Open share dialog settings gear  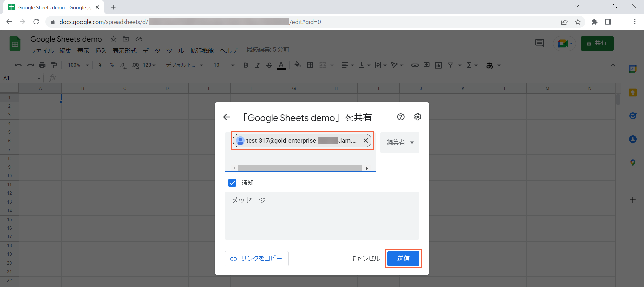pos(418,117)
